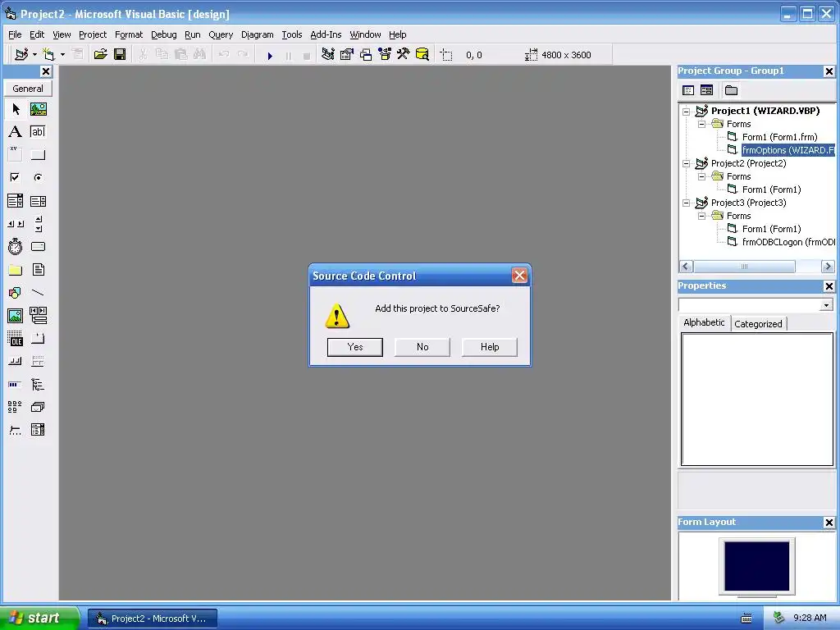Click Help in Source Code Control dialog
840x630 pixels.
click(490, 347)
